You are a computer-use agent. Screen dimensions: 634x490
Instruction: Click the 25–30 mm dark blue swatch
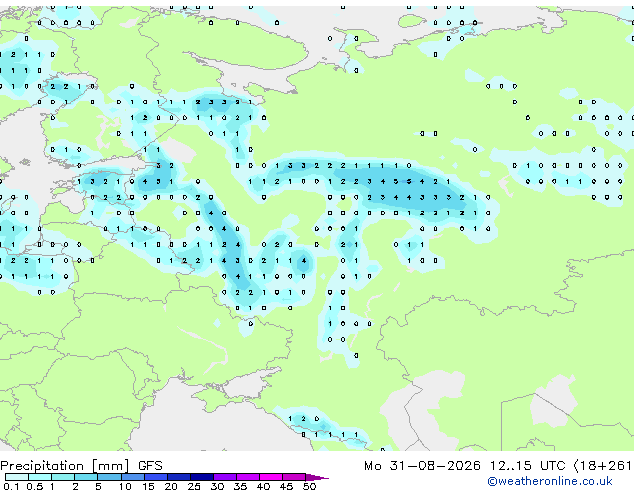(202, 477)
